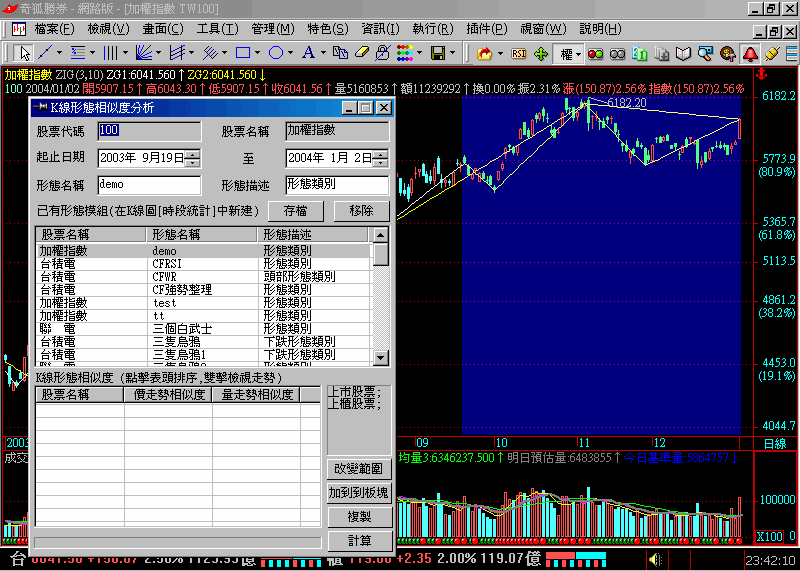This screenshot has width=800, height=571.
Task: Click the floppy disk save icon
Action: (x=436, y=53)
